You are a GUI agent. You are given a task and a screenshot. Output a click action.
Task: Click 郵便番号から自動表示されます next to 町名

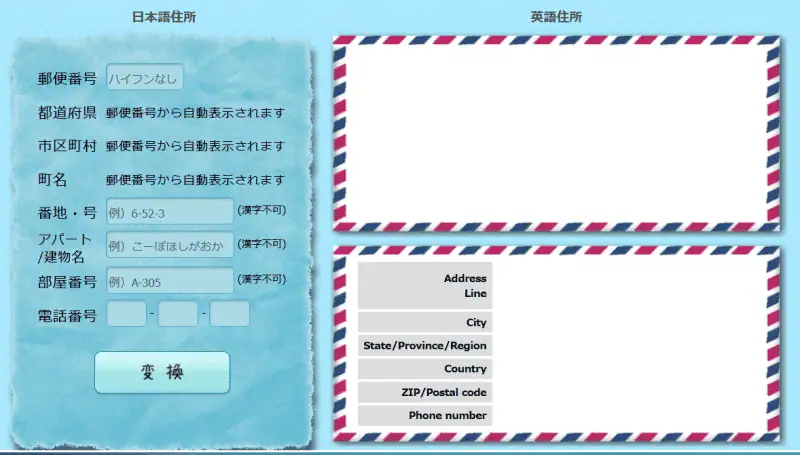tap(195, 180)
